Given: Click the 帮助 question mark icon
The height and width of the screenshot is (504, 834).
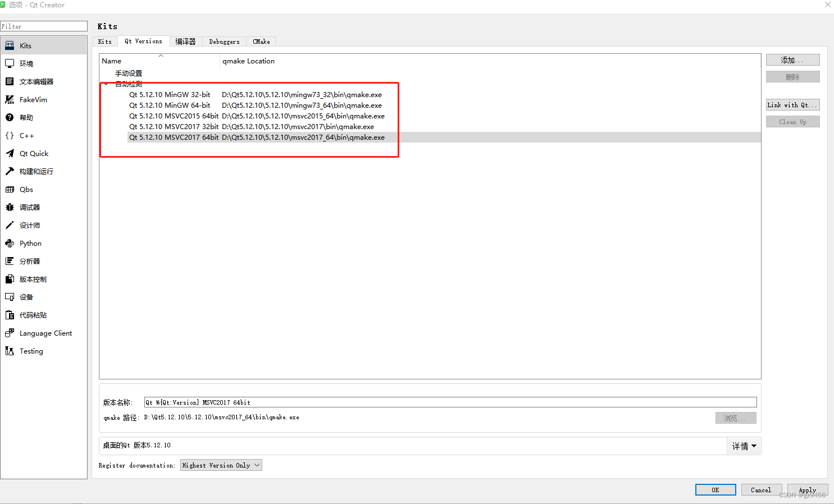Looking at the screenshot, I should (x=10, y=117).
